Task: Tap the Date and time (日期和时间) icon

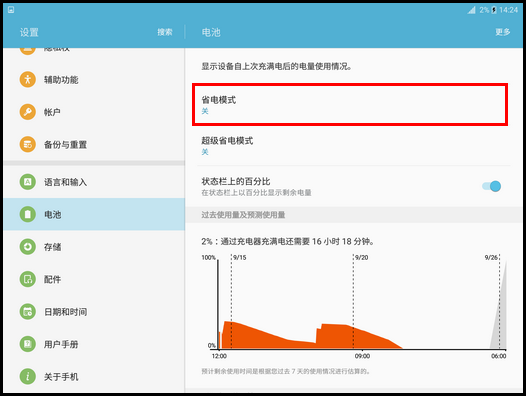Action: click(x=28, y=311)
